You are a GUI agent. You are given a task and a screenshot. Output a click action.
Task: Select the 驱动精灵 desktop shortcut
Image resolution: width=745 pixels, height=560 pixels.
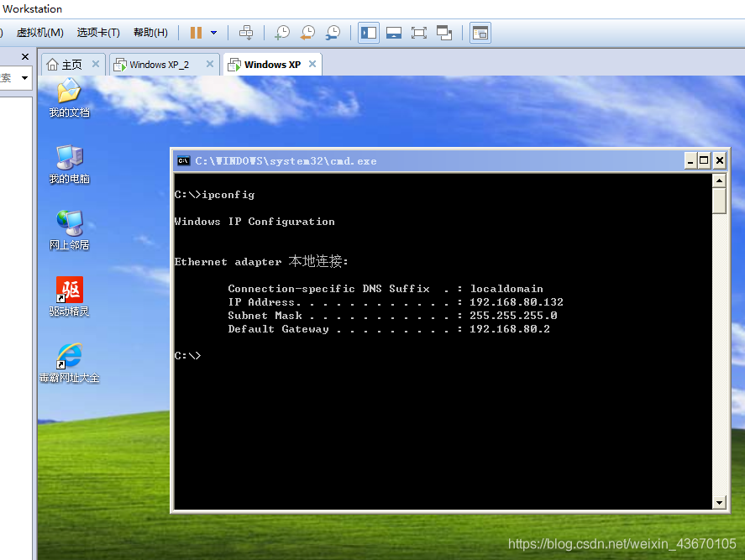point(70,297)
